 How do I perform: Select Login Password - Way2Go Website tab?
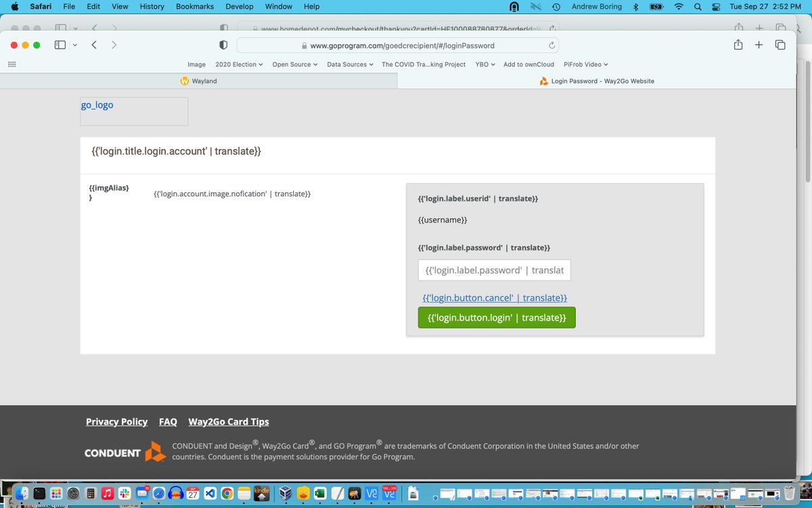click(597, 81)
